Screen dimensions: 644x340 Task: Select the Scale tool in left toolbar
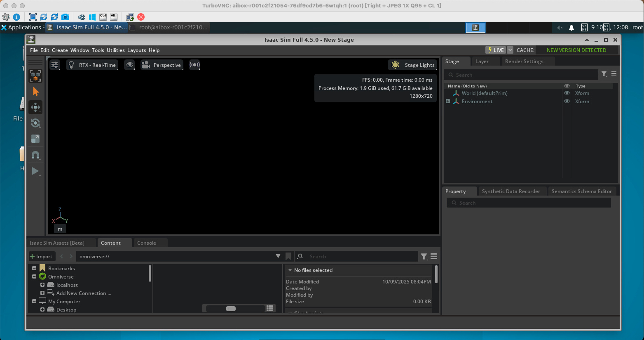pos(35,139)
